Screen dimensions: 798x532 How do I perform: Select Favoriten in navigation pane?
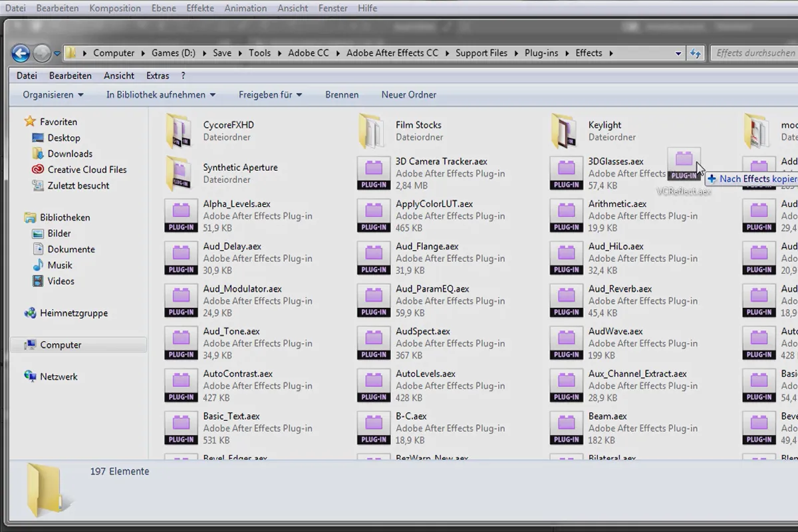pyautogui.click(x=51, y=122)
